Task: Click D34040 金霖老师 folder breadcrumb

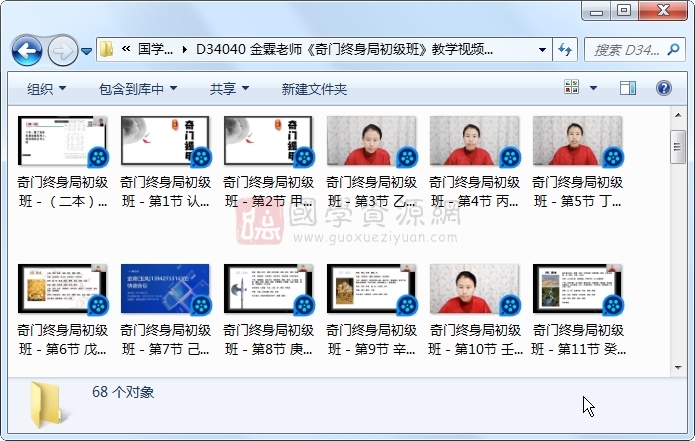Action: 344,49
